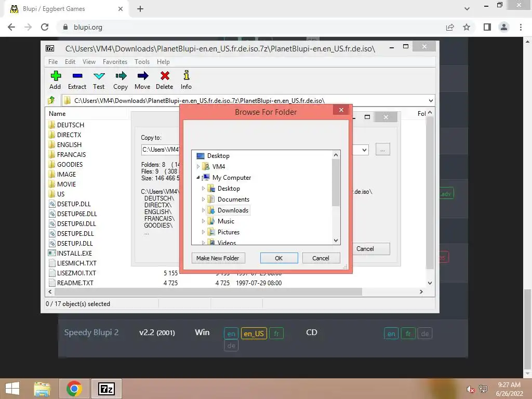Click Make New Folder button
Image resolution: width=532 pixels, height=399 pixels.
click(x=218, y=258)
